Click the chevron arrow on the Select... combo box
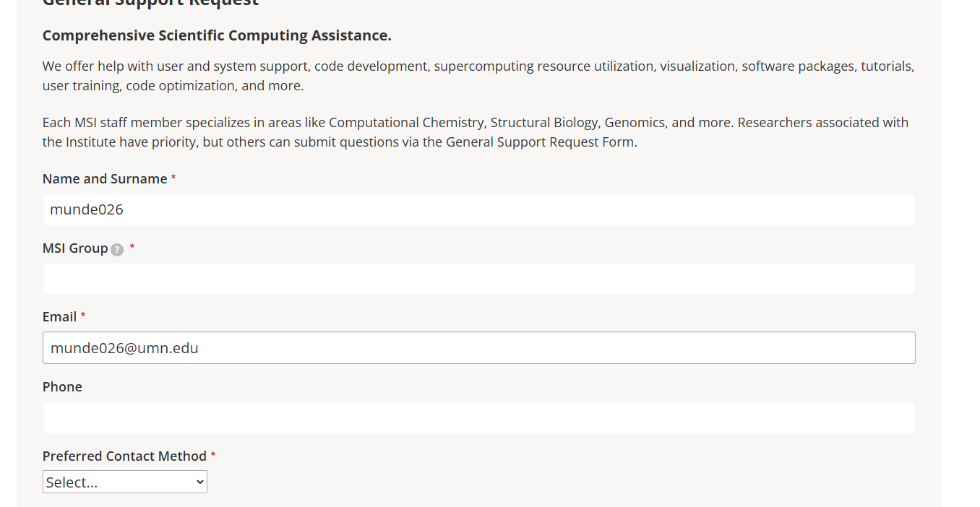The height and width of the screenshot is (507, 980). click(x=200, y=482)
